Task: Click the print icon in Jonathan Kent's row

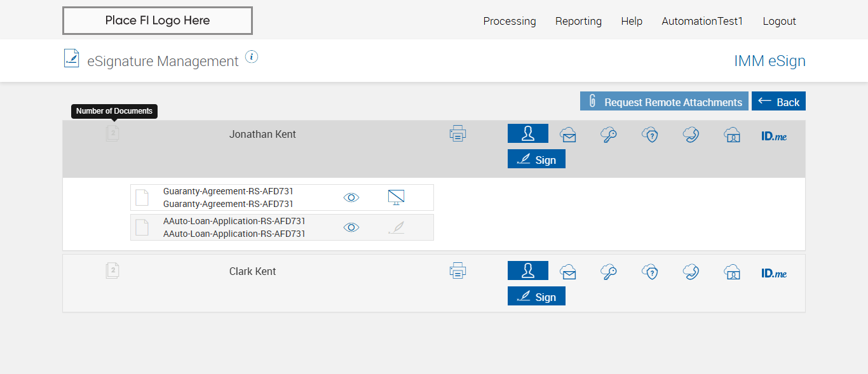Action: point(458,134)
